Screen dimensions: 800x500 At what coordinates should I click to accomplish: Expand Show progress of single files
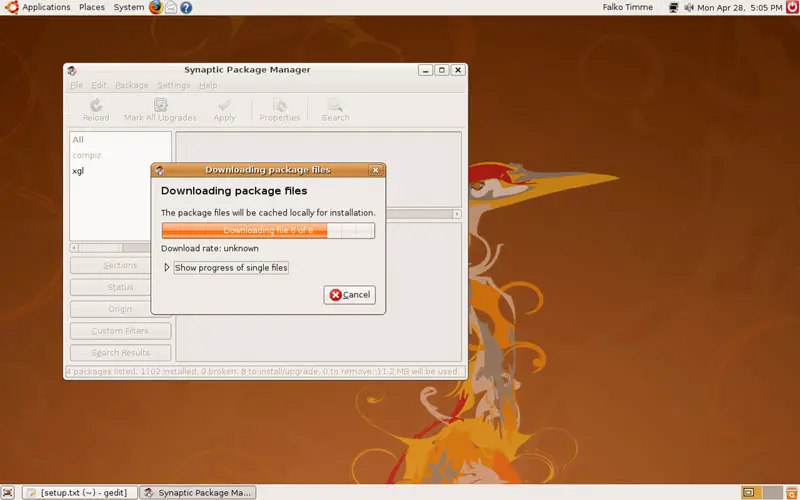tap(167, 267)
